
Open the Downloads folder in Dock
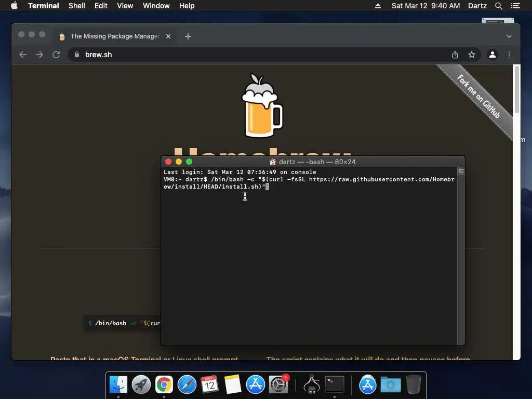coord(391,384)
